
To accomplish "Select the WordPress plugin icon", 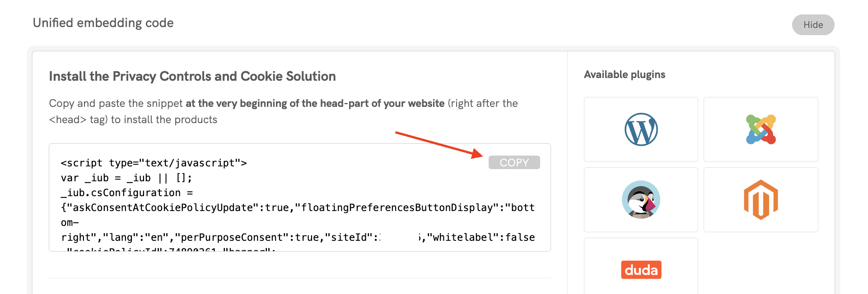I will pyautogui.click(x=641, y=129).
